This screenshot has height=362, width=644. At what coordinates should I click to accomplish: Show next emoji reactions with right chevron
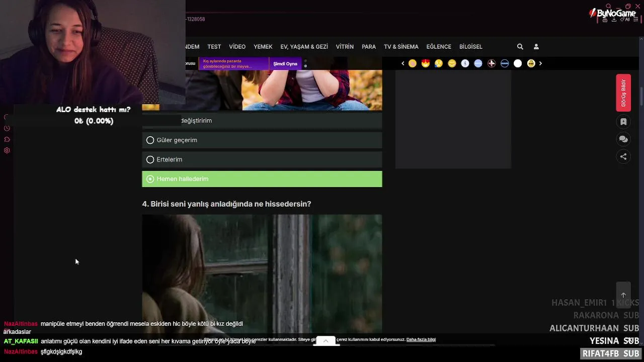(x=540, y=63)
